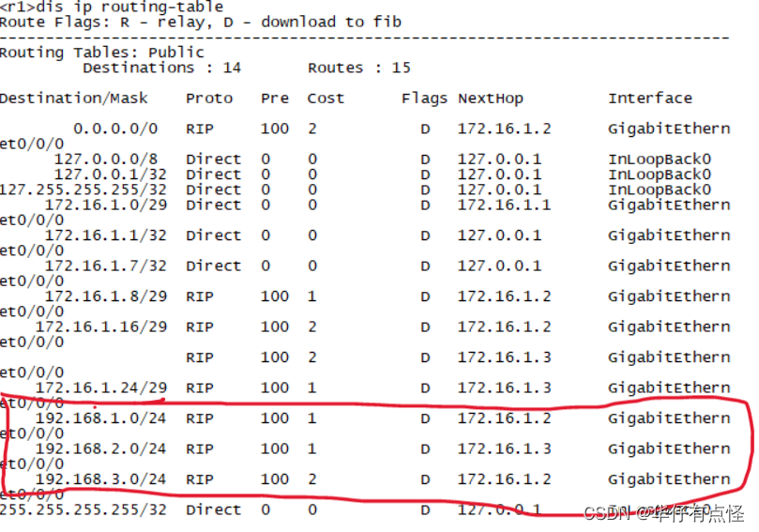This screenshot has width=759, height=532.
Task: Click the 'Flags' column header
Action: point(424,99)
